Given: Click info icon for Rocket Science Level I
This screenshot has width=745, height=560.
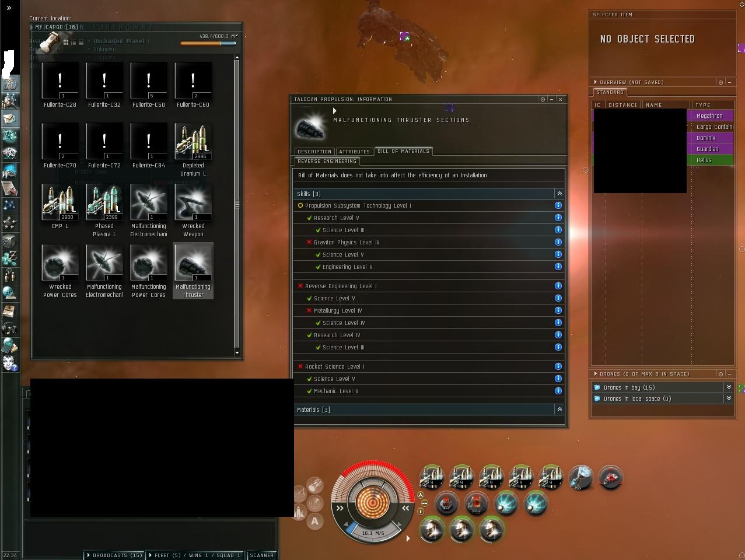Looking at the screenshot, I should [x=558, y=366].
